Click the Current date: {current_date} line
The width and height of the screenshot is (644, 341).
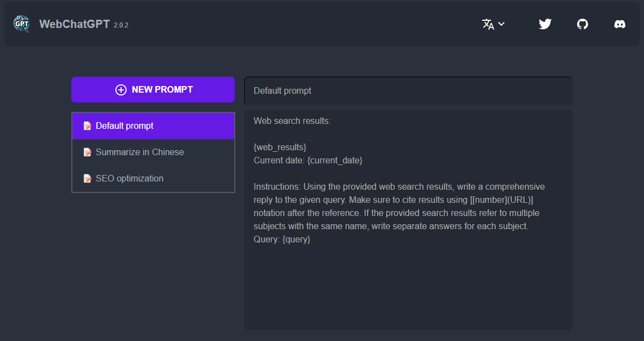(x=308, y=161)
